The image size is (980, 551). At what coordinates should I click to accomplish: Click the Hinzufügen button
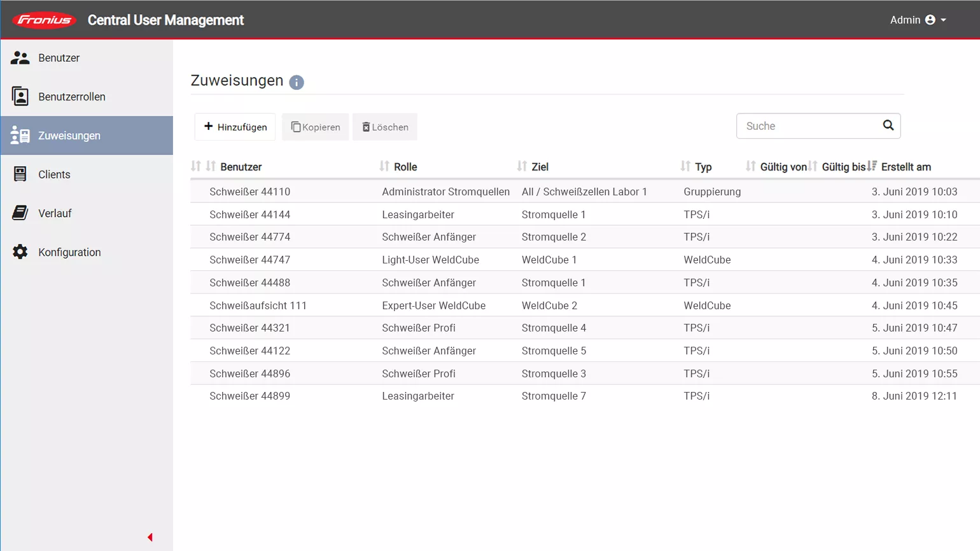point(235,127)
